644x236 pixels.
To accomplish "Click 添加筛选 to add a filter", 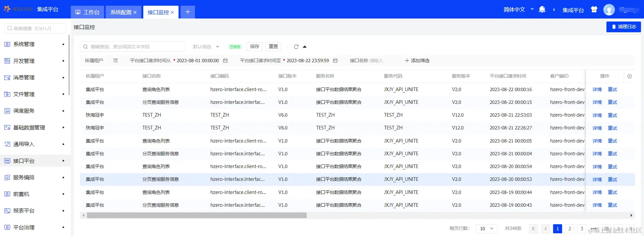I will click(x=417, y=61).
